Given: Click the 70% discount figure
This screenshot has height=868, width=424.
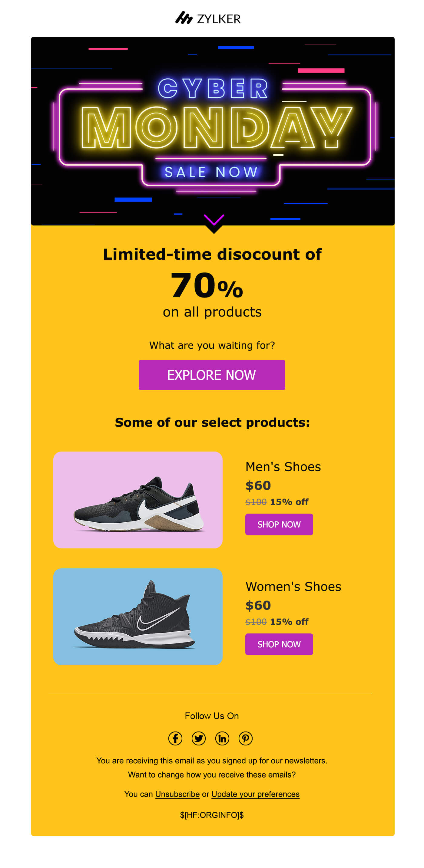Looking at the screenshot, I should point(207,286).
